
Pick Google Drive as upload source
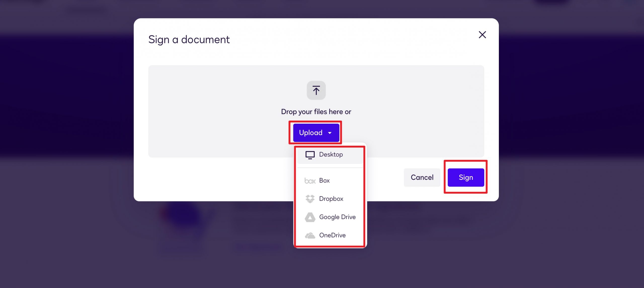click(330, 217)
